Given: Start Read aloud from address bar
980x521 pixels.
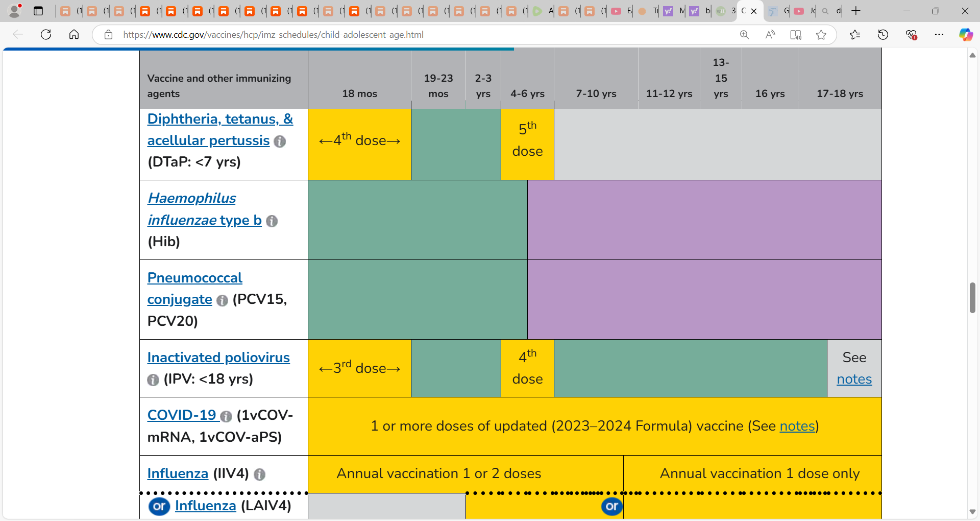Looking at the screenshot, I should [770, 35].
